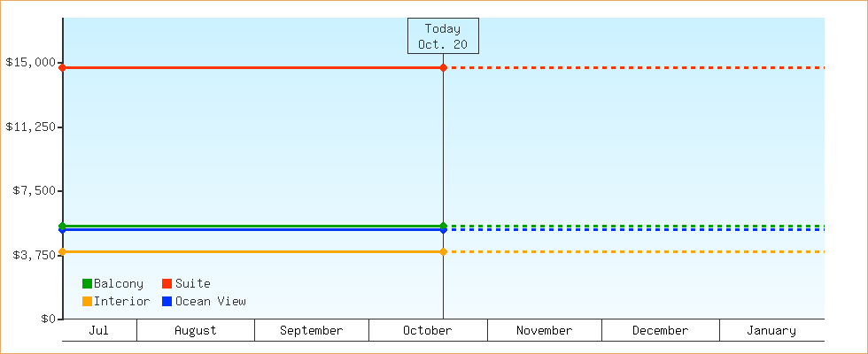The height and width of the screenshot is (354, 868).
Task: Click the green Balcony legend swatch
Action: (87, 284)
